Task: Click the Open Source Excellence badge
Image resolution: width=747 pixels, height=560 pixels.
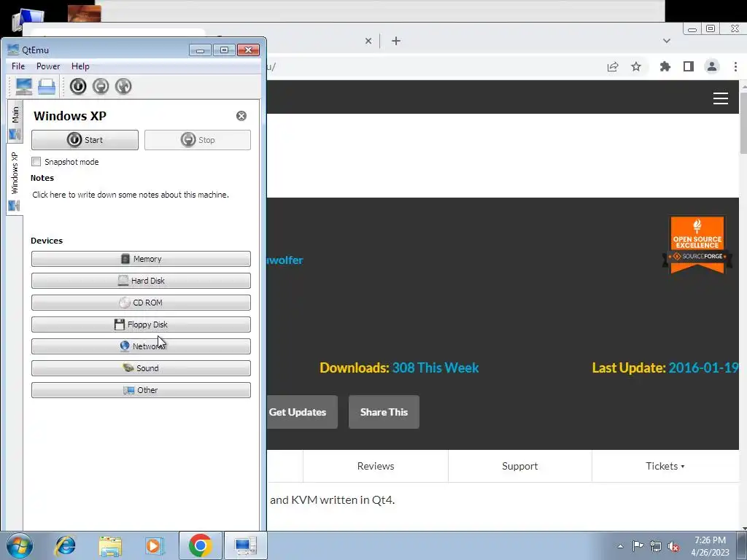Action: click(697, 244)
